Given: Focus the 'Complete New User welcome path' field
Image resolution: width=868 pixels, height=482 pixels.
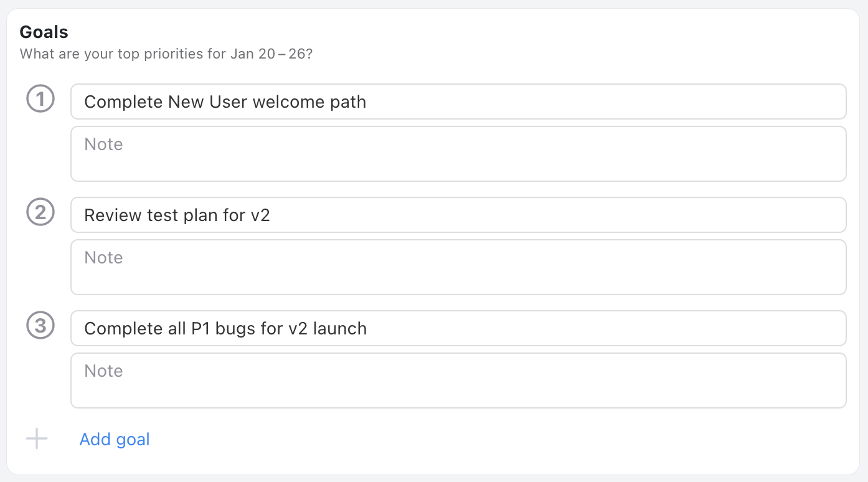Looking at the screenshot, I should [x=458, y=102].
